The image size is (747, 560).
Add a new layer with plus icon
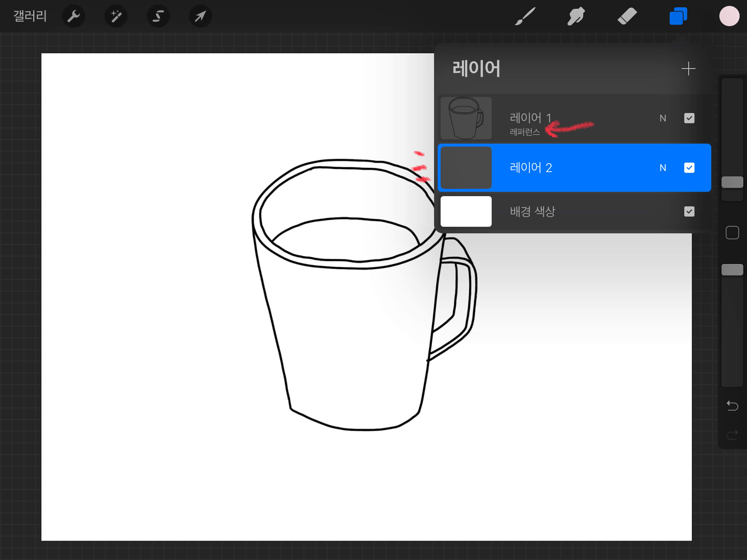tap(688, 69)
